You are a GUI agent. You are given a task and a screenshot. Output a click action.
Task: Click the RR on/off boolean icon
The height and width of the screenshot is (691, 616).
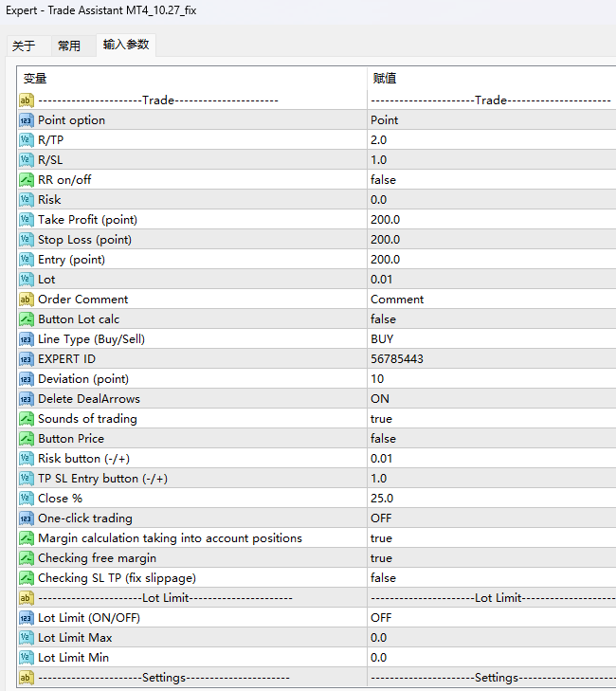click(27, 180)
